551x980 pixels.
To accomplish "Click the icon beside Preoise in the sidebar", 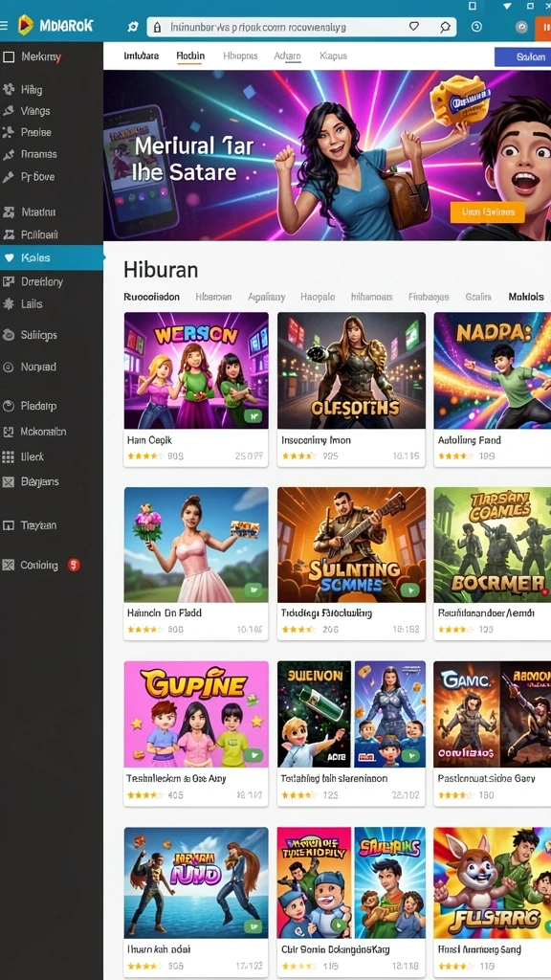I will [8, 132].
